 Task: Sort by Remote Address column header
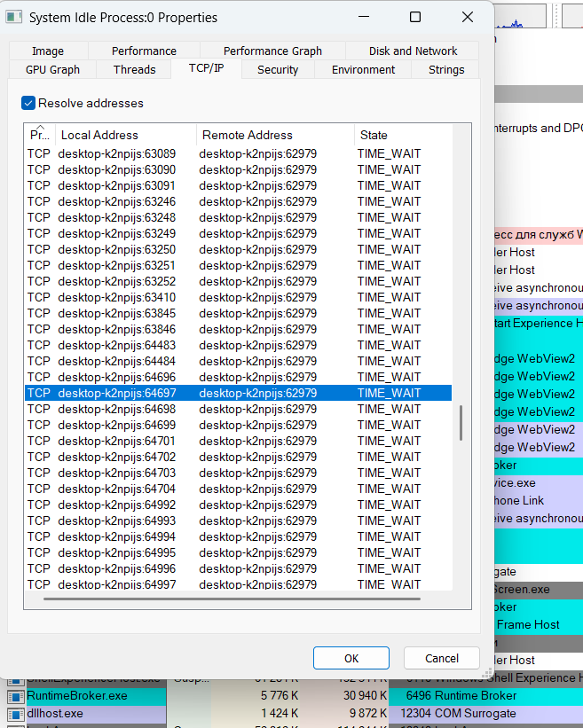(x=275, y=135)
